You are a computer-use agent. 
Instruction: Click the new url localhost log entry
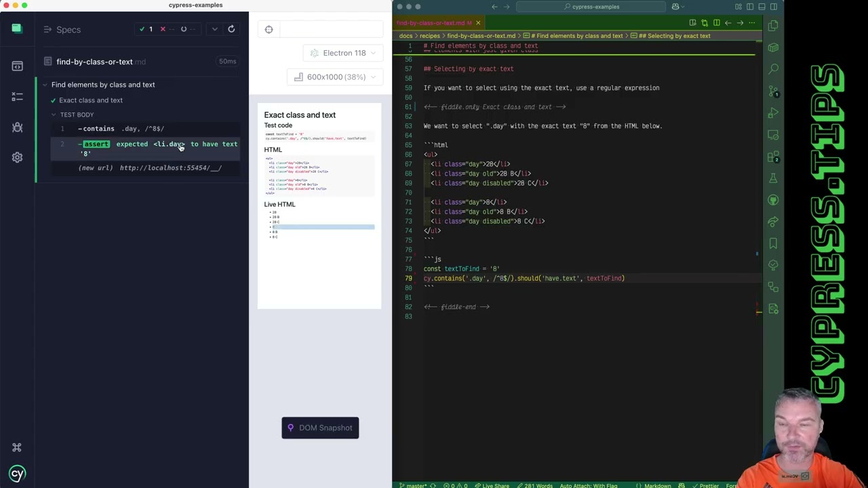(x=145, y=168)
